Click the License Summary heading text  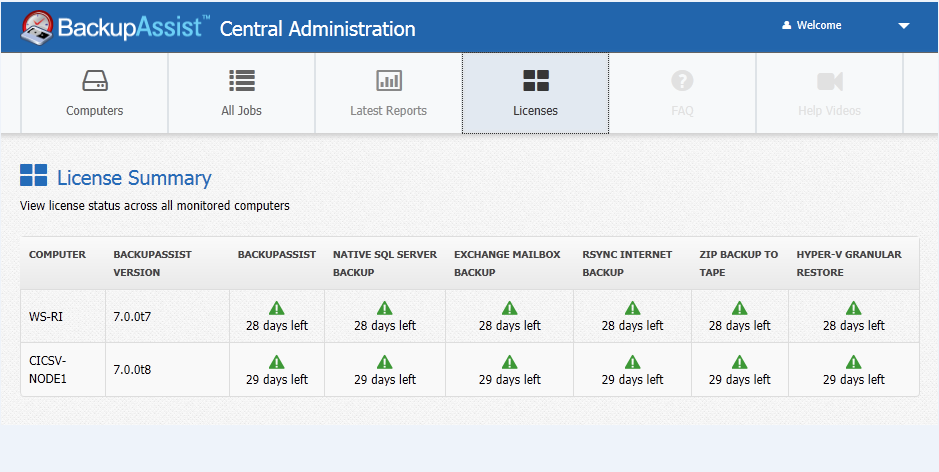(134, 178)
